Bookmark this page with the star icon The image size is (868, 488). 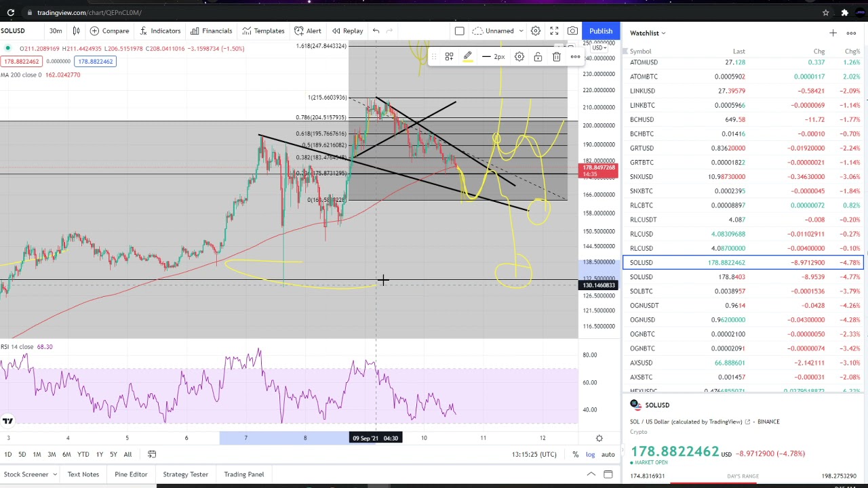pos(825,12)
